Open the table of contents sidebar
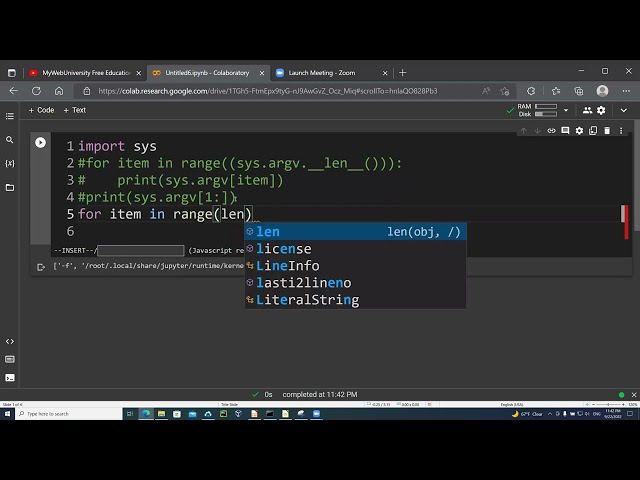Screen dimensions: 640x480 (x=10, y=116)
